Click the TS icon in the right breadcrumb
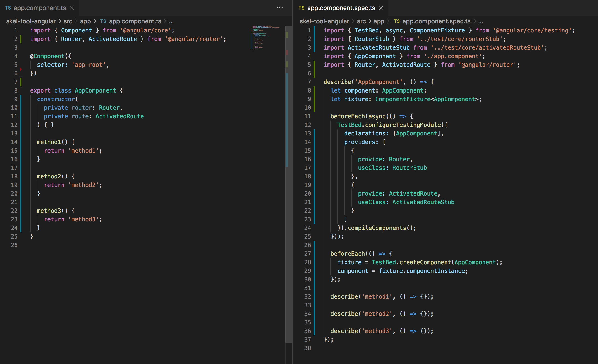 [397, 21]
